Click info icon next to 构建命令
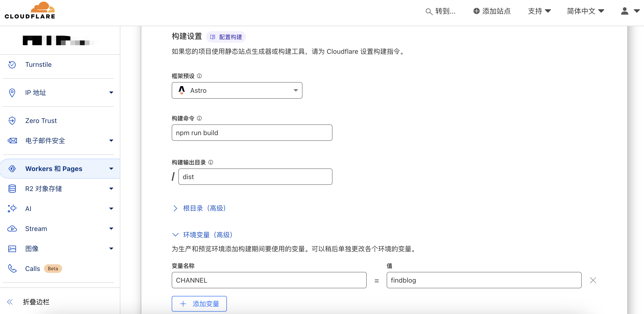 click(199, 118)
